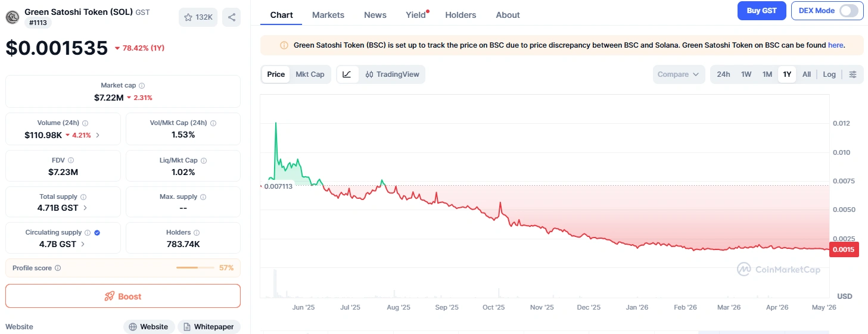
Task: Click the Total supply info icon
Action: click(x=83, y=197)
